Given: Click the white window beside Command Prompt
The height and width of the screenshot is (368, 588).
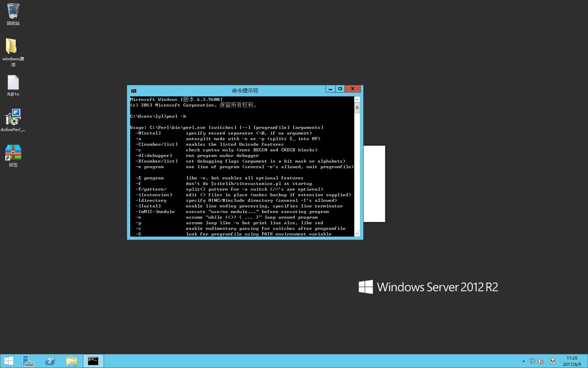Looking at the screenshot, I should [x=374, y=184].
